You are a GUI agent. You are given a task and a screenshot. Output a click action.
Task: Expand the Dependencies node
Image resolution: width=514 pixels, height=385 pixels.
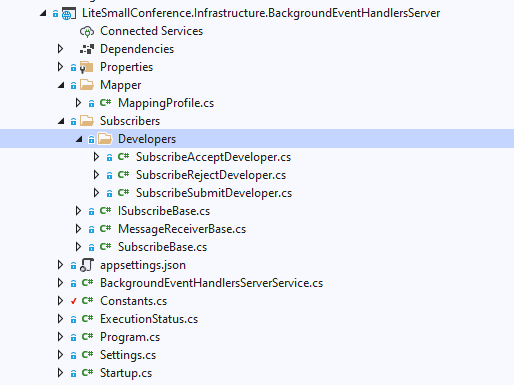click(60, 49)
